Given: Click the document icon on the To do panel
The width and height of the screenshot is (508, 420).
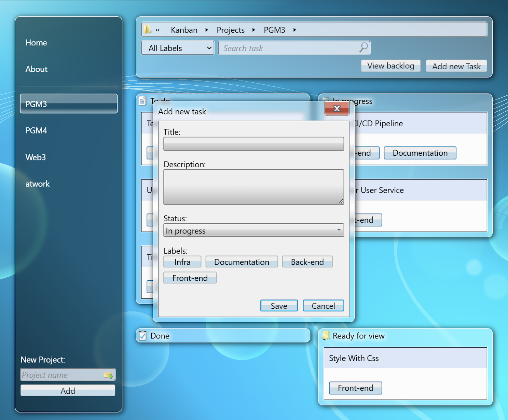Looking at the screenshot, I should coord(142,100).
